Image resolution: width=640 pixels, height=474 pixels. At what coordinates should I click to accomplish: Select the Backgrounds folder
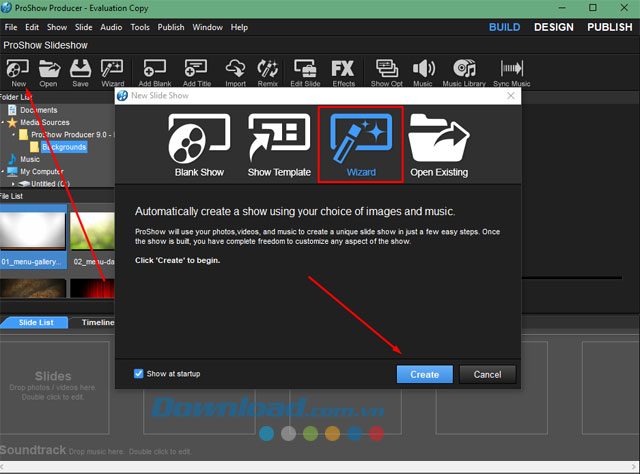click(64, 147)
